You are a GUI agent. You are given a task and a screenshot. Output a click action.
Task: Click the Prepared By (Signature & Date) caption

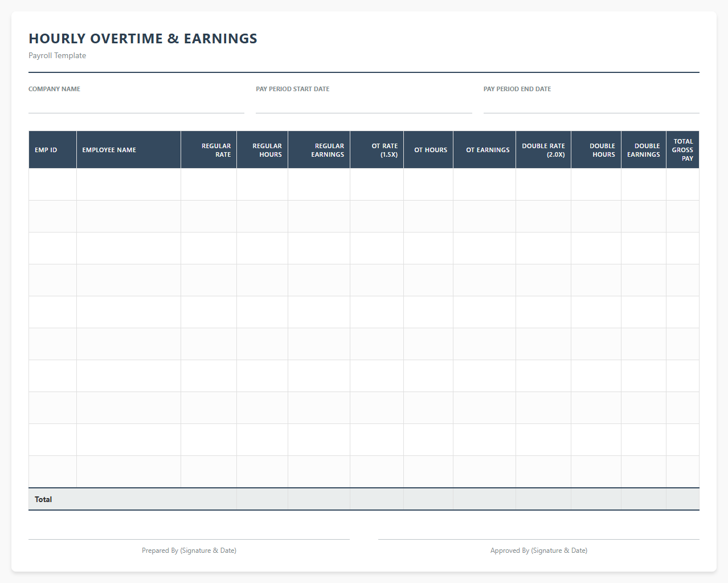tap(189, 551)
